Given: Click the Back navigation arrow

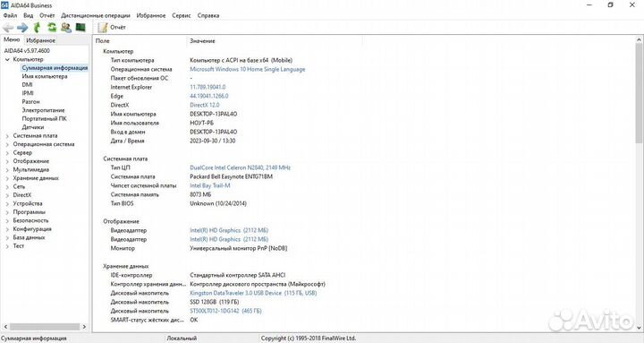Looking at the screenshot, I should point(8,28).
